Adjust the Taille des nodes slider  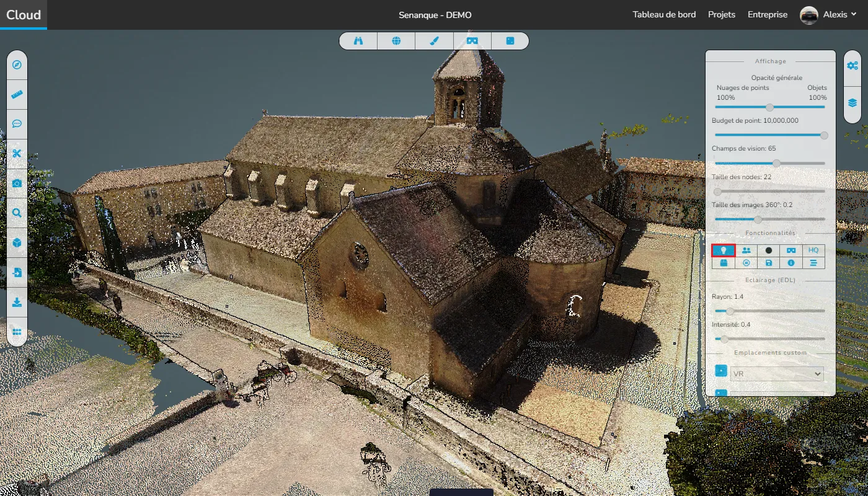[770, 192]
